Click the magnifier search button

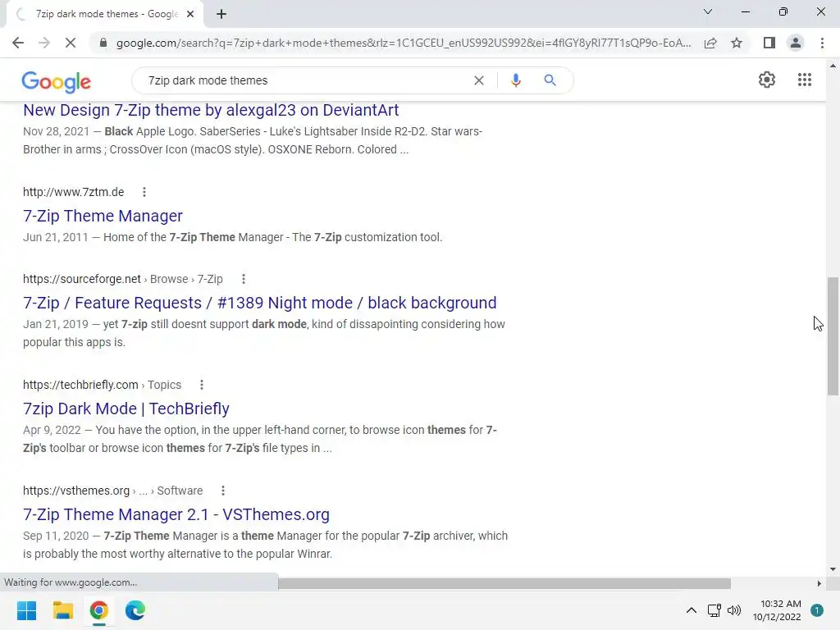[x=550, y=80]
